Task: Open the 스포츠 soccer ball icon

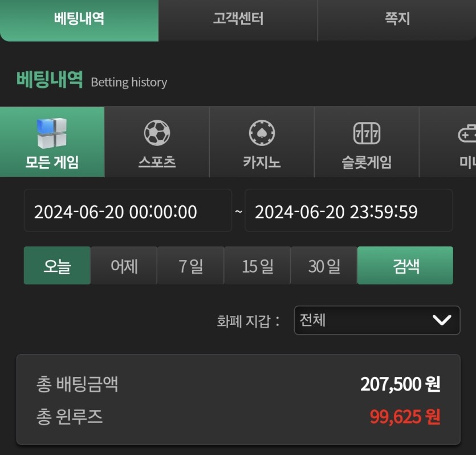Action: click(157, 133)
